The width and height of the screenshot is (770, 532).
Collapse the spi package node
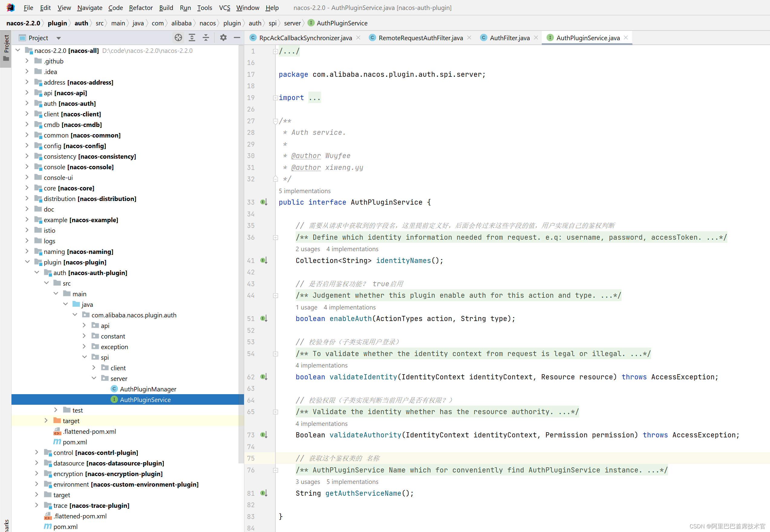[84, 357]
